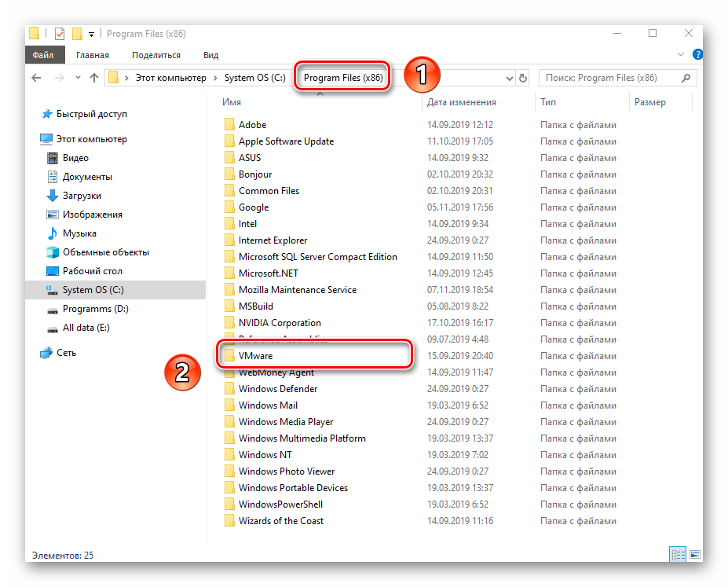Switch to the Вид ribbon tab

(x=210, y=55)
